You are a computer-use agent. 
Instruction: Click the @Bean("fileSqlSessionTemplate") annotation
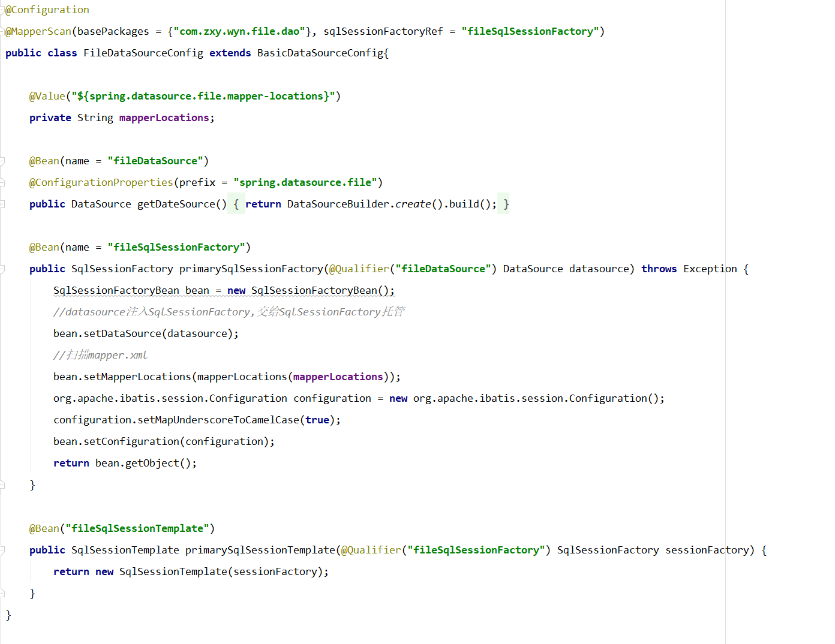tap(122, 528)
